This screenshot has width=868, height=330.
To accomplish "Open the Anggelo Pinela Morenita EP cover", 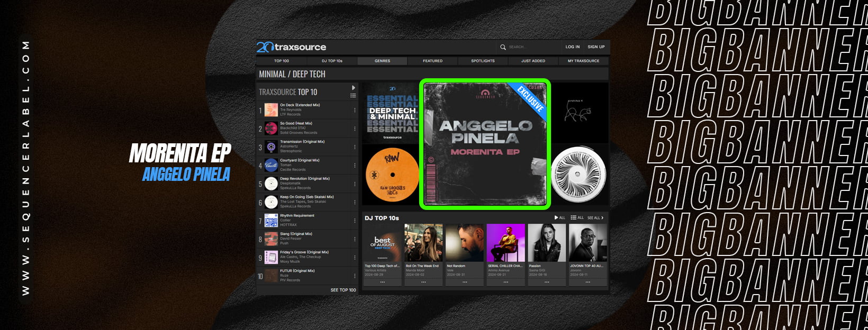I will (485, 144).
